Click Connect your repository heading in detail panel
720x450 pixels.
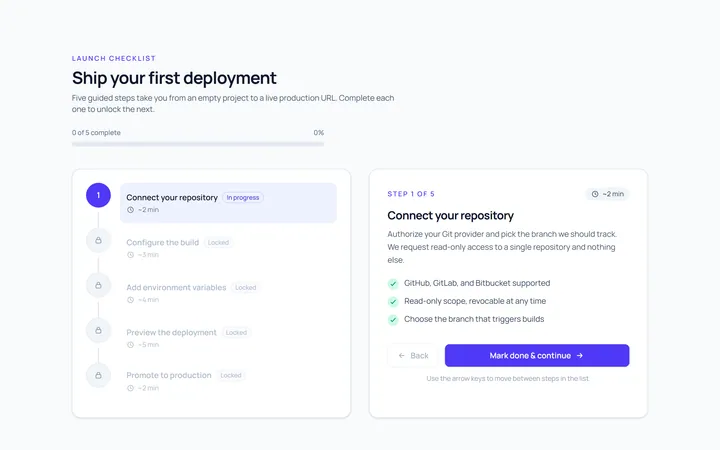(x=450, y=215)
